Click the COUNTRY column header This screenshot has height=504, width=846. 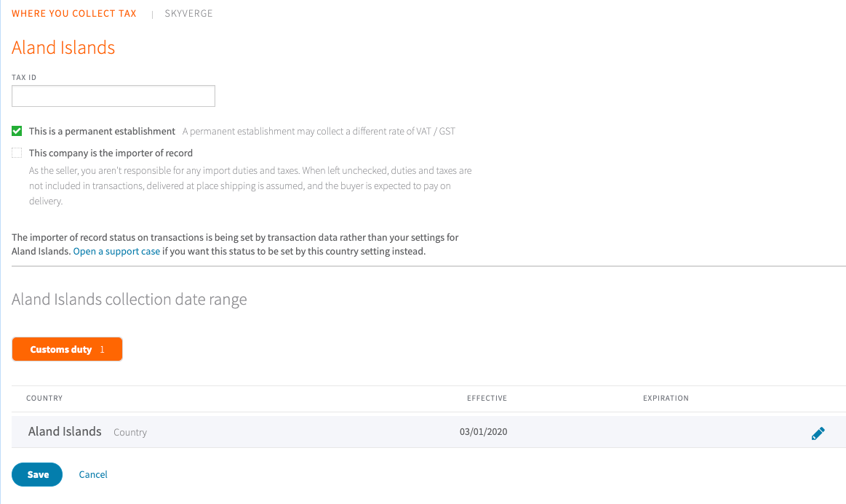click(44, 398)
